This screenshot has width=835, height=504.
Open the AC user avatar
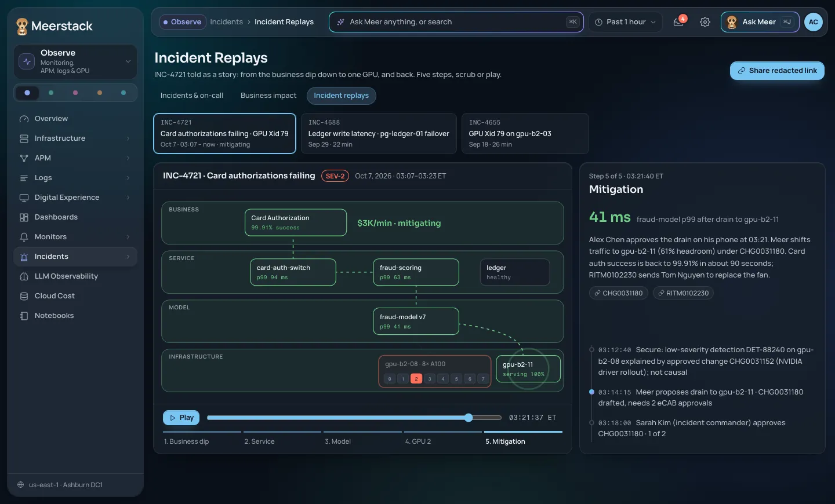(x=814, y=22)
